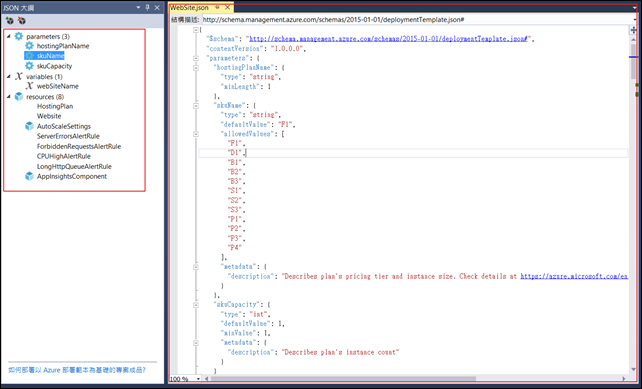642x389 pixels.
Task: Collapse the skuName "metadata" fold marker
Action: [196, 267]
